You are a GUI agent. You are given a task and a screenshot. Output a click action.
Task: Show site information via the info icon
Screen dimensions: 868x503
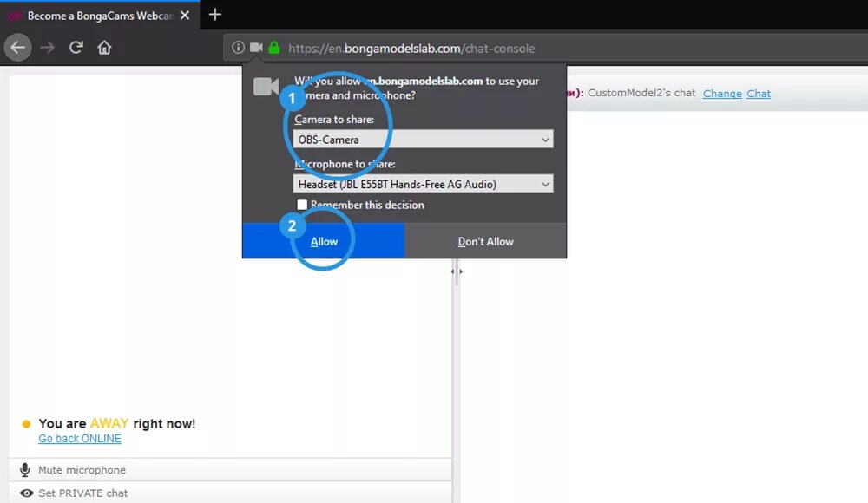[x=238, y=48]
